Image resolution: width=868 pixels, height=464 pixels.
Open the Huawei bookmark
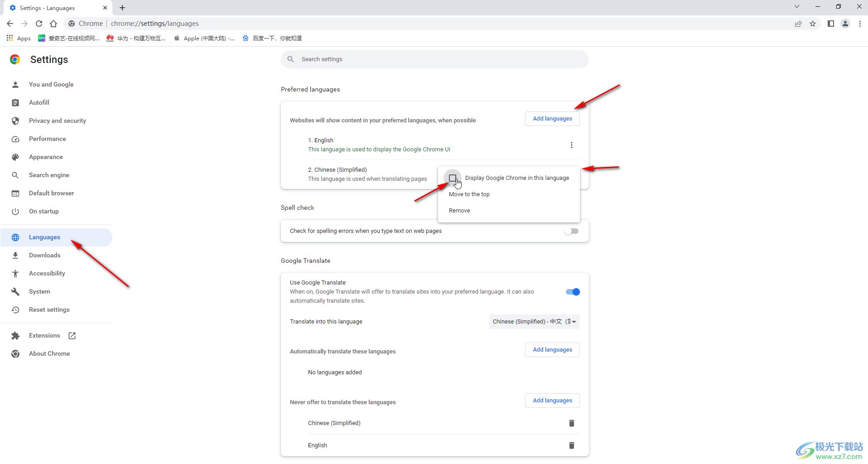tap(136, 39)
